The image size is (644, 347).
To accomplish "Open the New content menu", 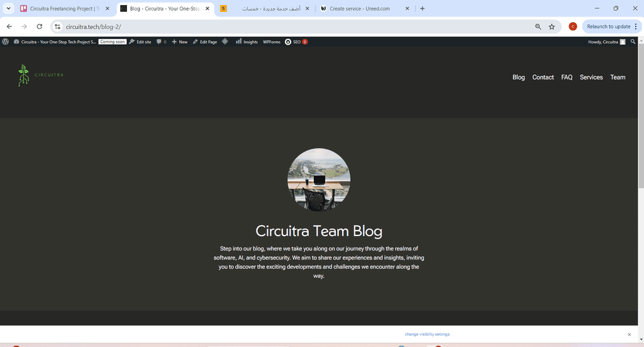I will [179, 42].
